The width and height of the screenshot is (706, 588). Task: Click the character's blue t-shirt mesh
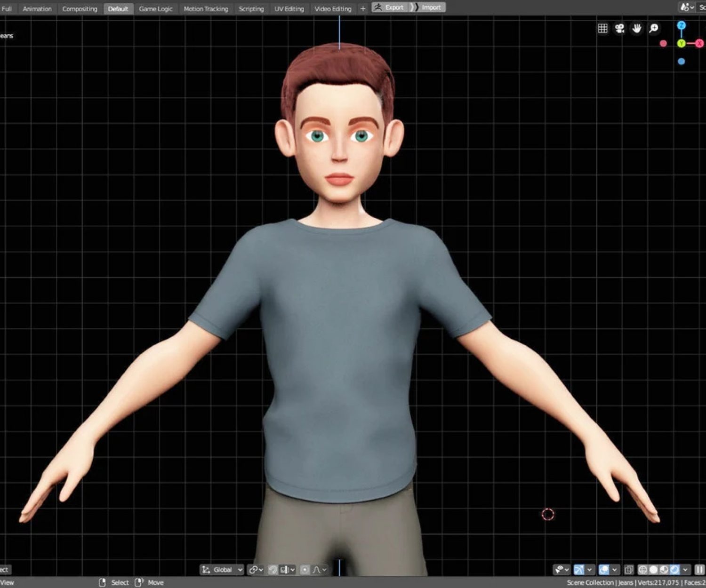click(x=339, y=358)
